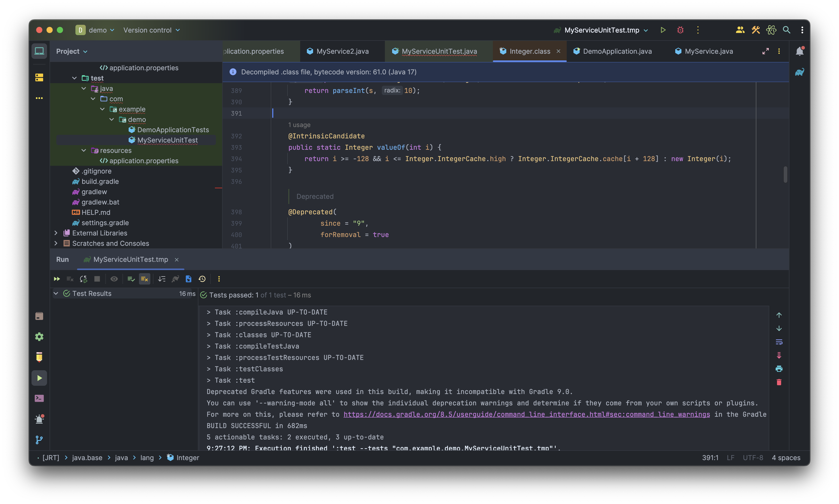The image size is (839, 504).
Task: Open run configuration MyServiceUnitTest.tmp dropdown
Action: pyautogui.click(x=601, y=30)
